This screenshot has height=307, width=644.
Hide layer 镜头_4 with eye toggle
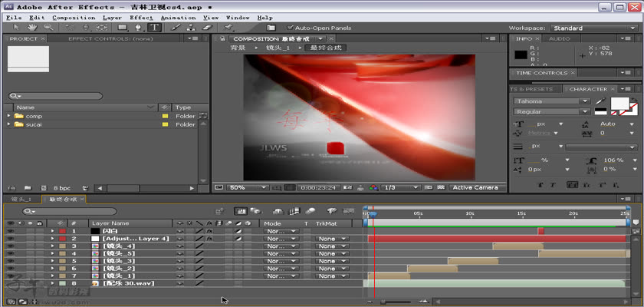coord(11,246)
